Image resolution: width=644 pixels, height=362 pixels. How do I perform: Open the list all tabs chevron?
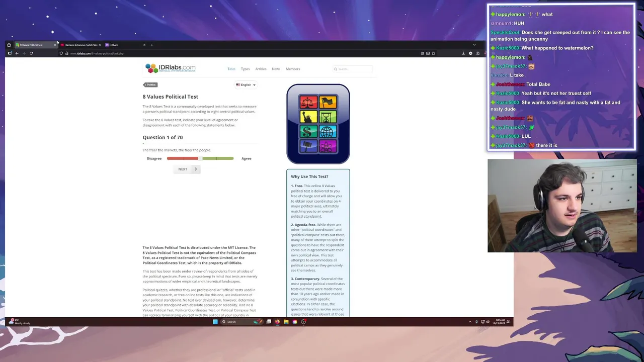point(474,45)
